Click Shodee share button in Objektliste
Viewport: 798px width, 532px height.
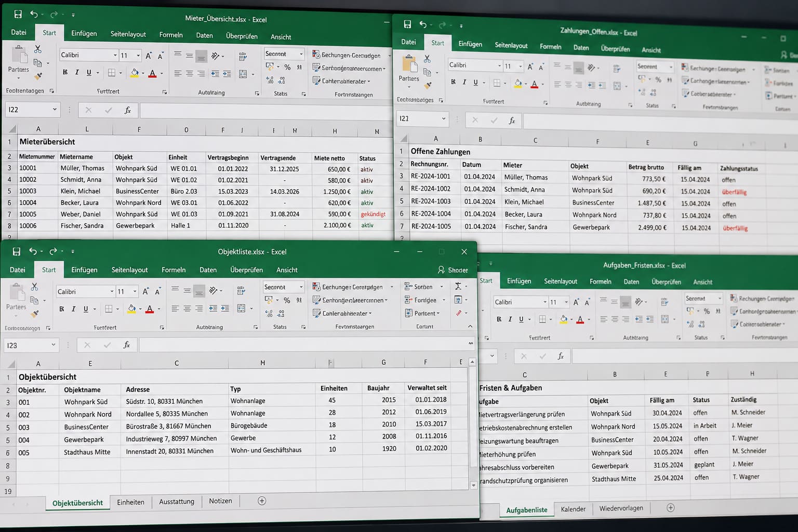453,270
